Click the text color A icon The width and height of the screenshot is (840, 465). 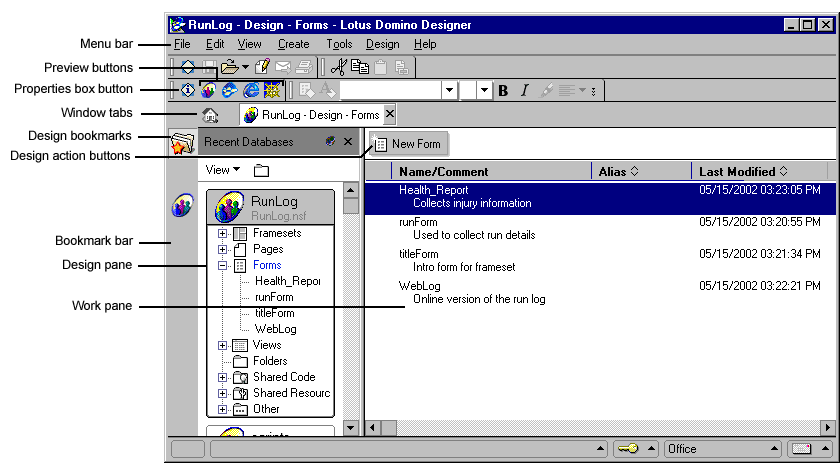tap(327, 91)
